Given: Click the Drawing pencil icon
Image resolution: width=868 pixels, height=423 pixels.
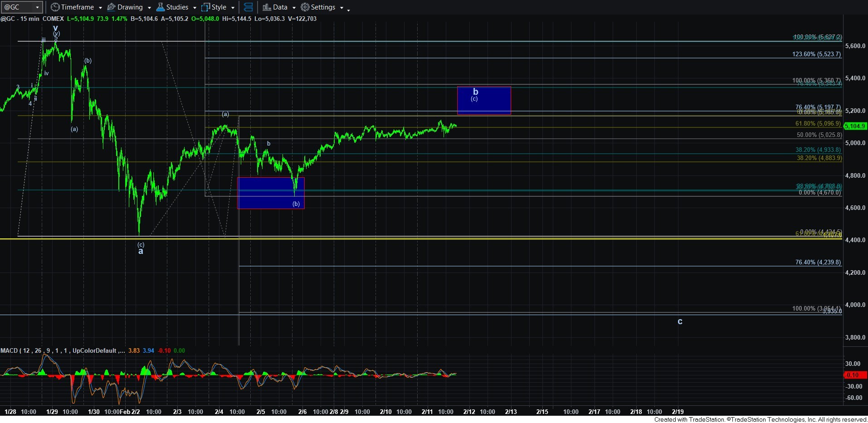Looking at the screenshot, I should 111,7.
